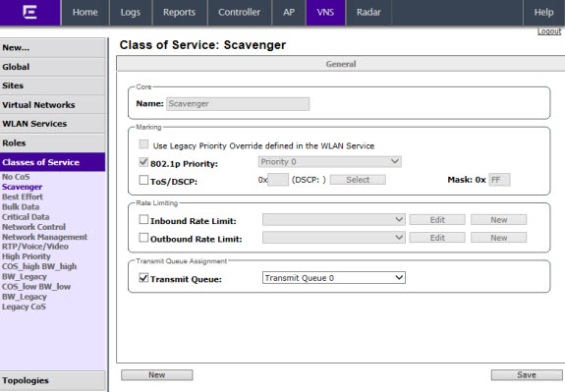Open the Inbound Rate Limit dropdown
565x392 pixels.
point(334,219)
